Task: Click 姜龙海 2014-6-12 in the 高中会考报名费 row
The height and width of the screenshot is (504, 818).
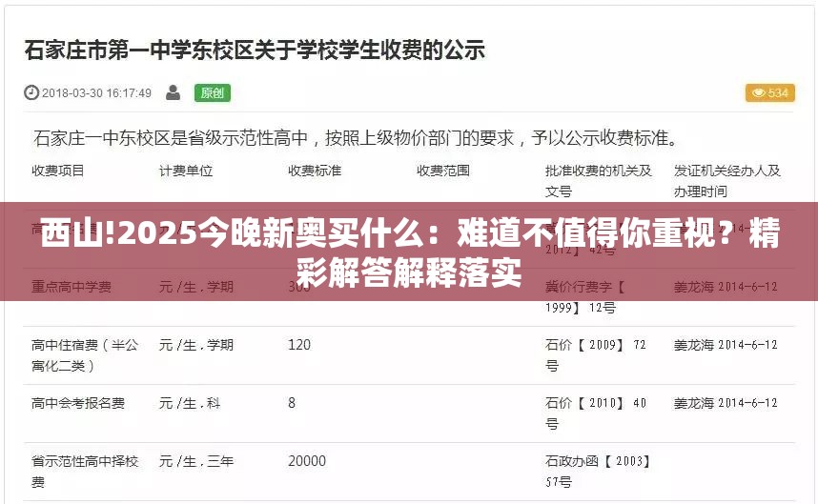Action: [x=726, y=403]
